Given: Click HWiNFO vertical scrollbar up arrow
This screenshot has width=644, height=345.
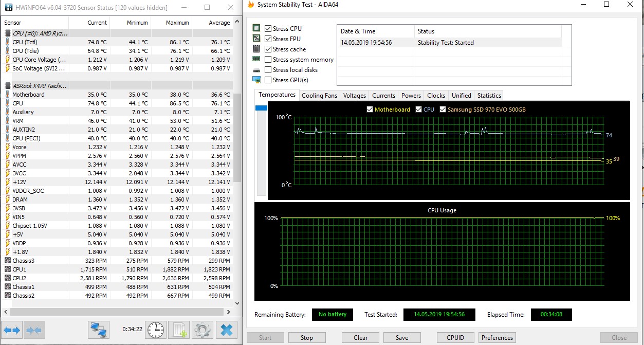Looking at the screenshot, I should point(237,22).
